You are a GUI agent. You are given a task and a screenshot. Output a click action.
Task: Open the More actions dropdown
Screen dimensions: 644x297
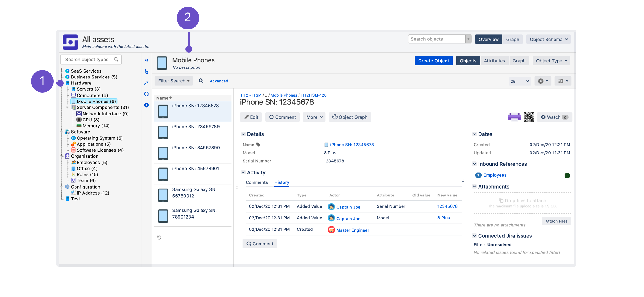(x=314, y=117)
